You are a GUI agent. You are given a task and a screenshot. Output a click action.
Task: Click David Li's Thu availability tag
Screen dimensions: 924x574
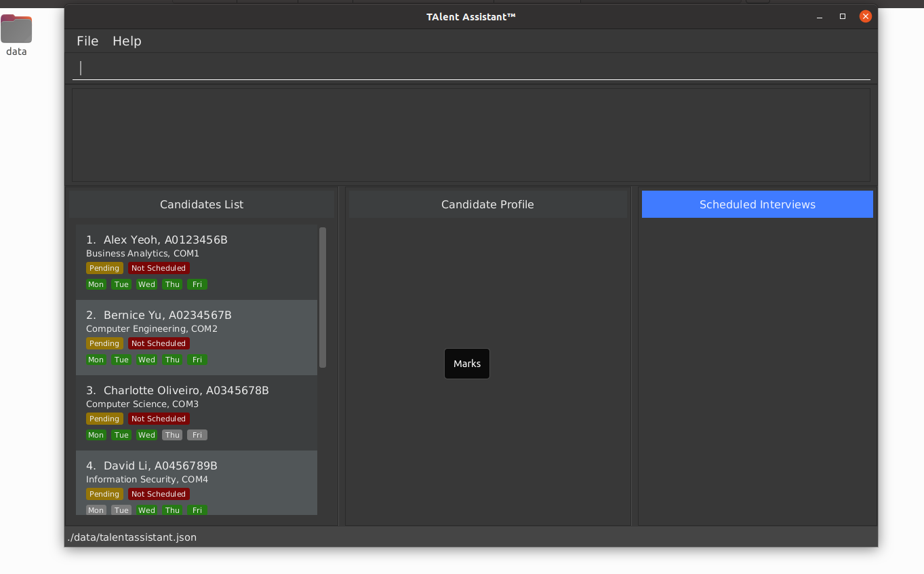[172, 510]
